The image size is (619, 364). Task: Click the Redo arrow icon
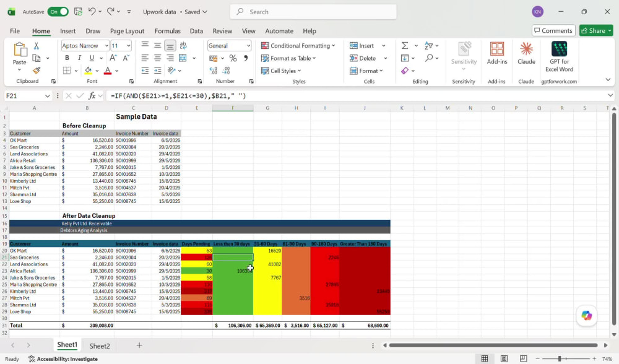point(111,11)
